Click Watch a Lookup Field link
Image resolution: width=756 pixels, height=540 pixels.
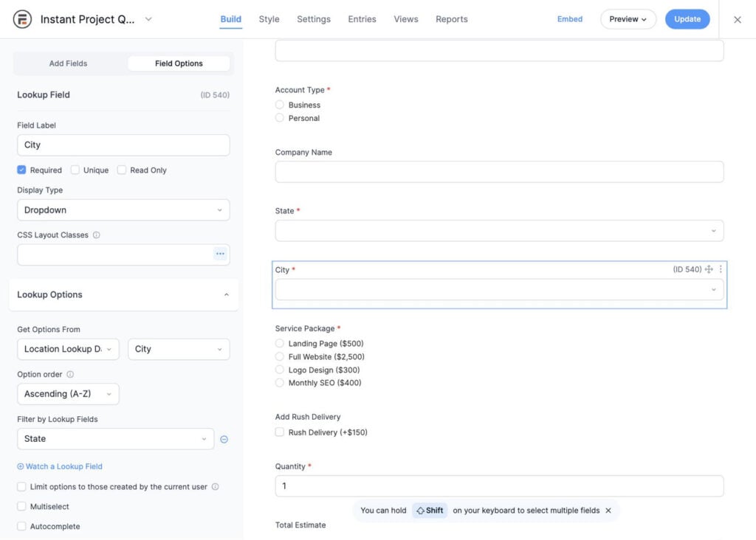pyautogui.click(x=60, y=466)
